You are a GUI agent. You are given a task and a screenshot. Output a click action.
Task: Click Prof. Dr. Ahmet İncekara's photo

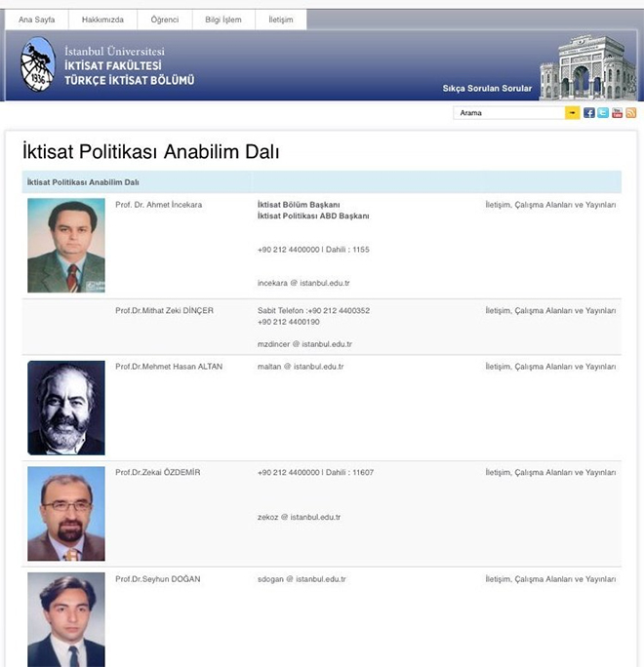point(66,246)
